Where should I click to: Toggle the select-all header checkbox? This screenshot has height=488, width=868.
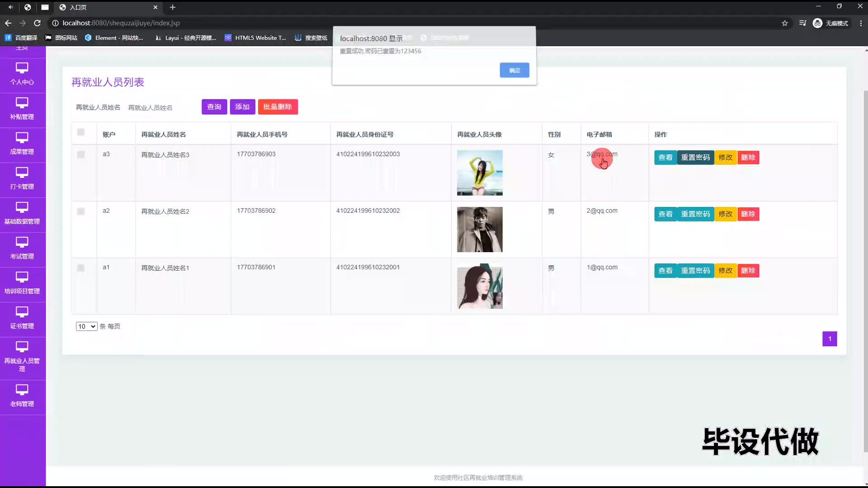pos(81,132)
